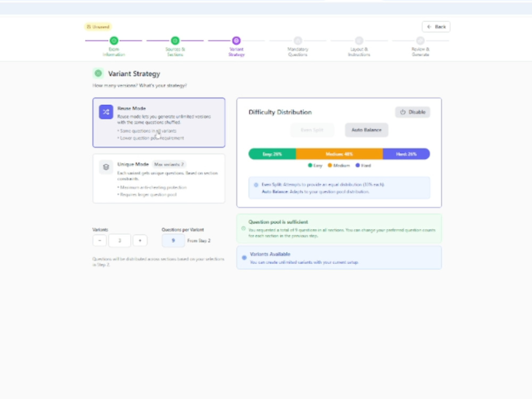Click the Review & Generate step circle
The image size is (532, 399).
420,41
